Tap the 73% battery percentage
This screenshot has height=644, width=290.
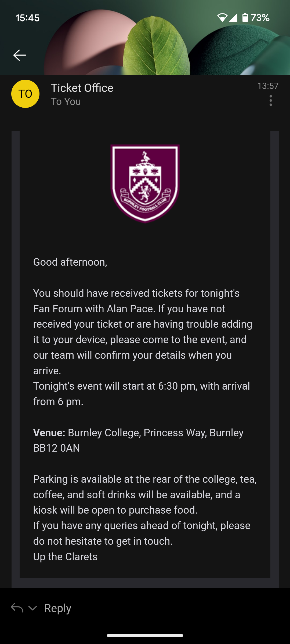[x=260, y=18]
